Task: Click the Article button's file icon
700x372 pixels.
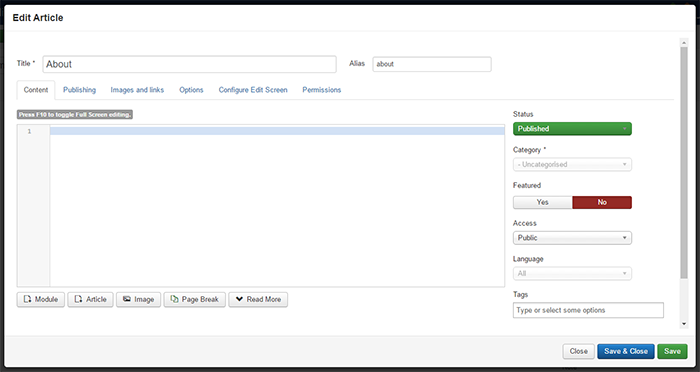Action: (x=78, y=299)
